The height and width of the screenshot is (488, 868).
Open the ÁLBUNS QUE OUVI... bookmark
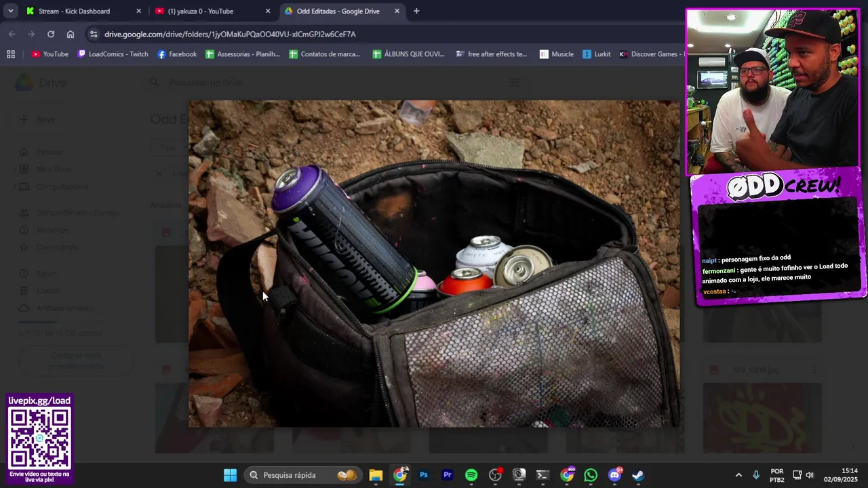(408, 54)
